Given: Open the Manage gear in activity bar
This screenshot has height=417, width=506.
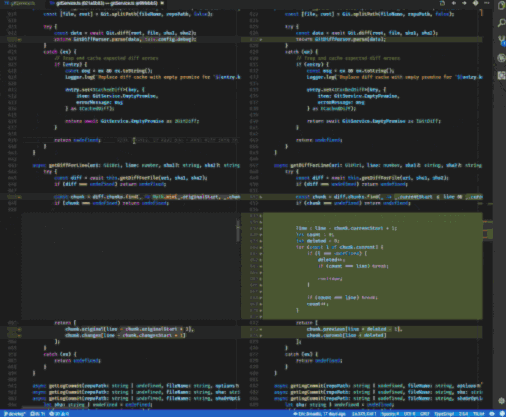Looking at the screenshot, I should click(501, 401).
